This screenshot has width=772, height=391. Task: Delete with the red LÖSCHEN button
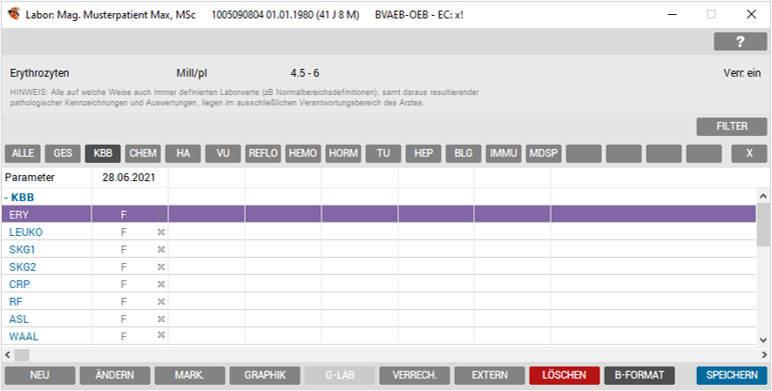pos(565,375)
